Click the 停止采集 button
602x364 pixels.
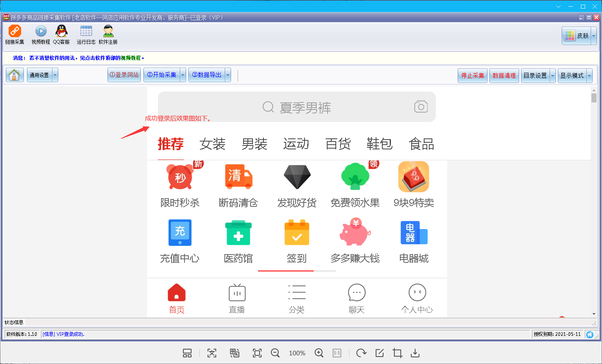point(473,75)
